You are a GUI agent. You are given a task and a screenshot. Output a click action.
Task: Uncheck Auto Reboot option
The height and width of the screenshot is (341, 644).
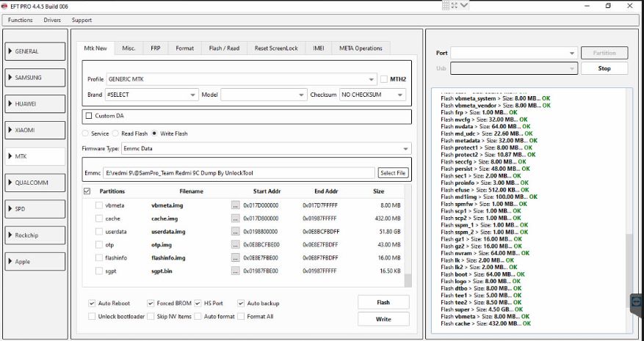pyautogui.click(x=92, y=304)
